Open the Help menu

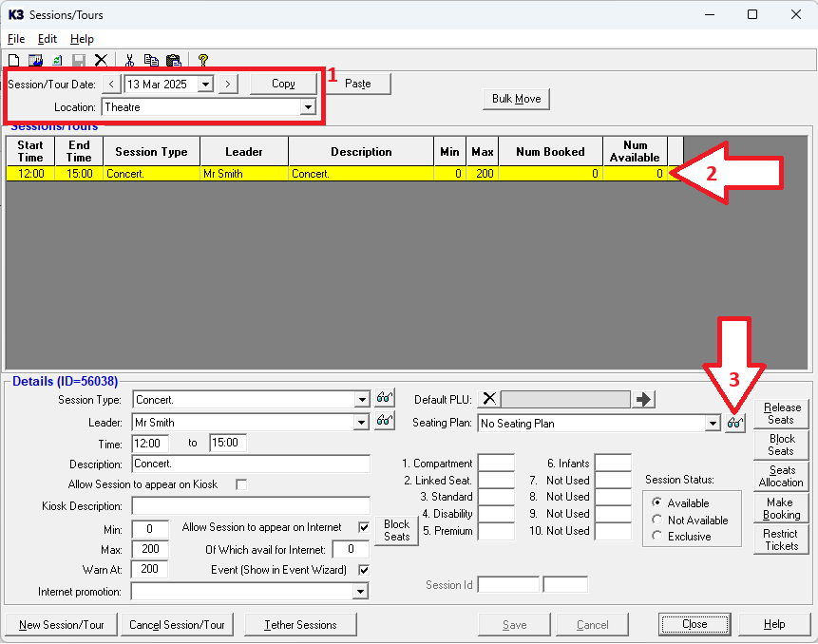tap(82, 39)
